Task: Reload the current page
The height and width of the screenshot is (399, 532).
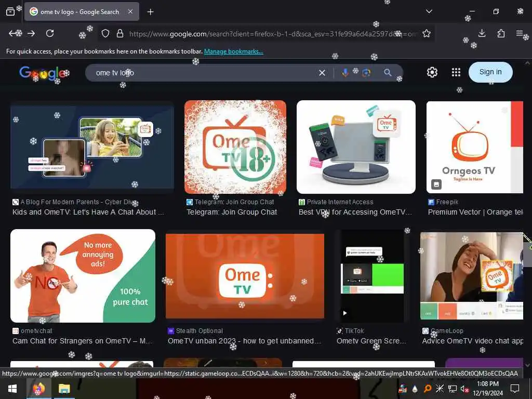Action: pos(50,33)
